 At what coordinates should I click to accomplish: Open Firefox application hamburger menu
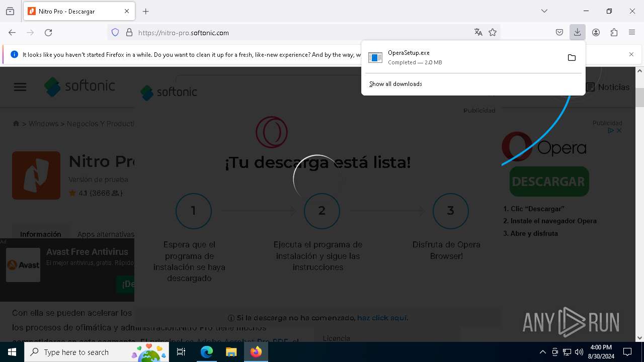[x=632, y=33]
